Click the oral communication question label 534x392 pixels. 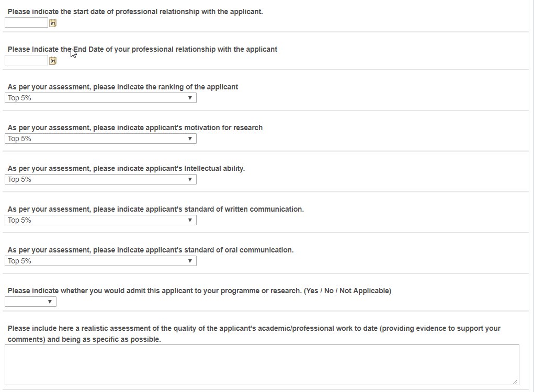click(151, 250)
